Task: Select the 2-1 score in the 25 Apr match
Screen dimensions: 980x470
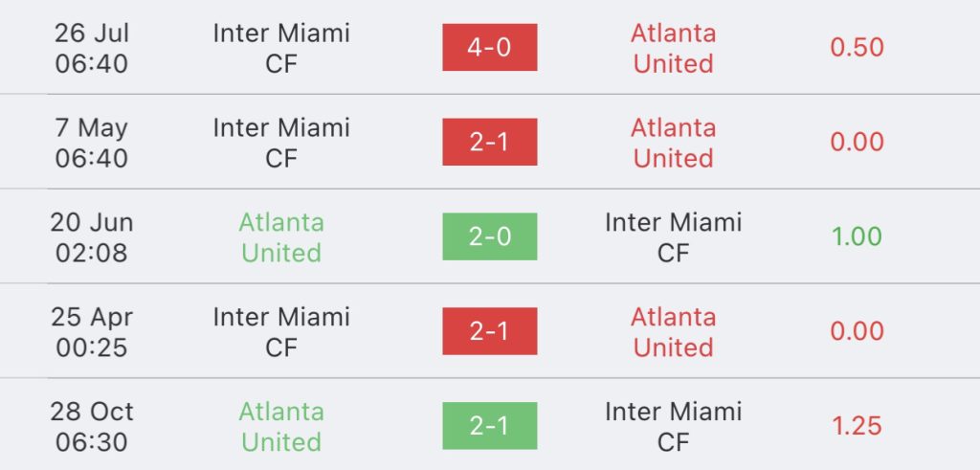Action: point(489,332)
